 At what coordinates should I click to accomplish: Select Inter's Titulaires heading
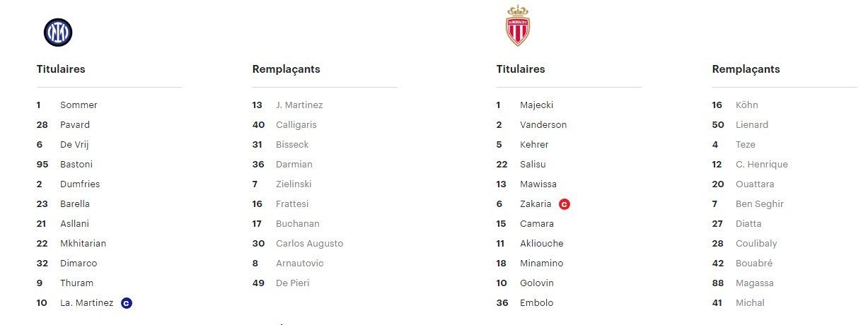click(x=61, y=69)
